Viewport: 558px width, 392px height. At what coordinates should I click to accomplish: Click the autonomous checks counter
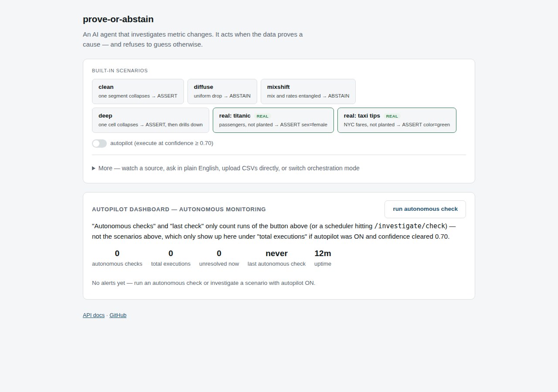click(117, 258)
